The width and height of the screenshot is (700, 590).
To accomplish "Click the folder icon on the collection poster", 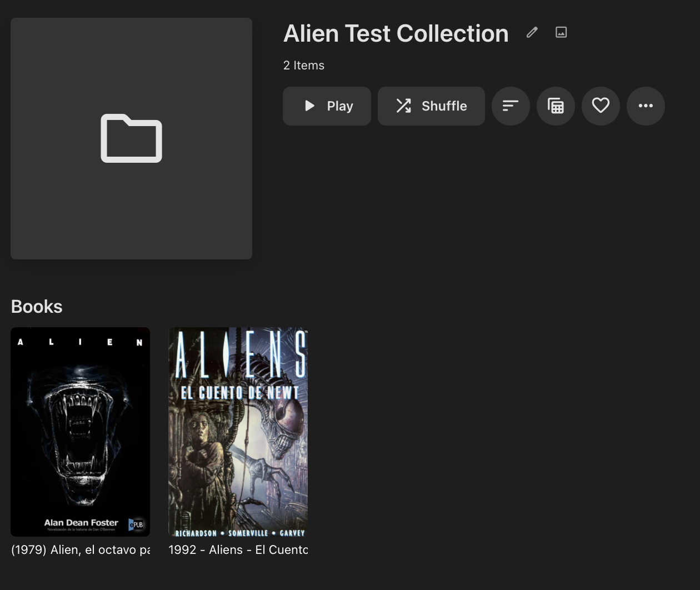I will click(x=131, y=138).
